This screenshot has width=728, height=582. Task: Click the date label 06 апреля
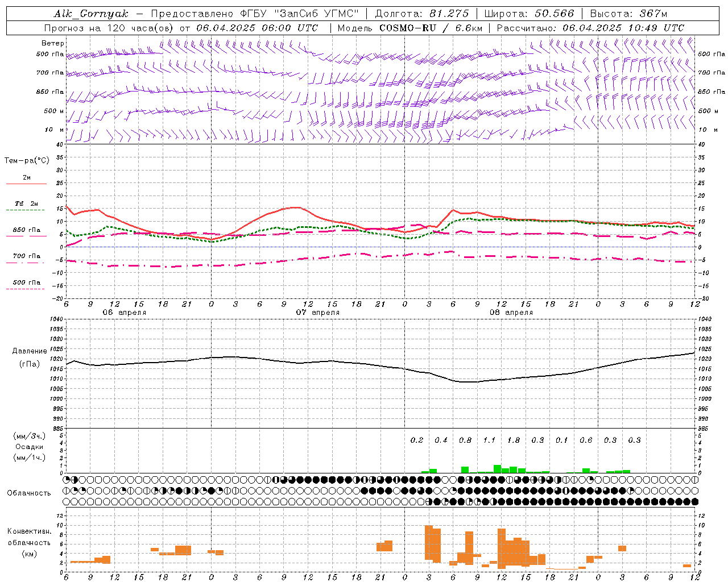point(124,313)
